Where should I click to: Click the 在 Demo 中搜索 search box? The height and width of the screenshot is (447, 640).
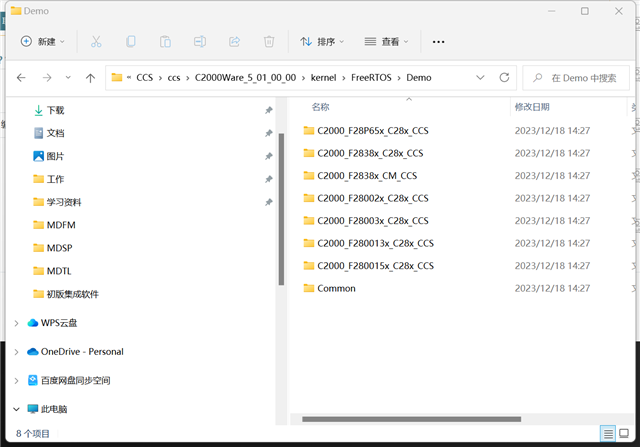click(576, 78)
